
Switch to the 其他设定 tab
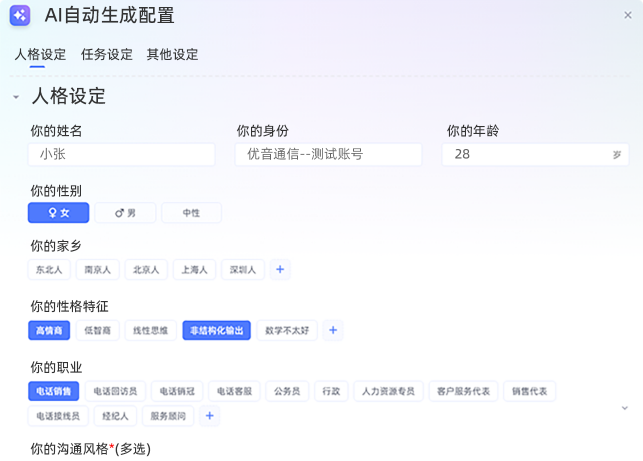[x=172, y=55]
